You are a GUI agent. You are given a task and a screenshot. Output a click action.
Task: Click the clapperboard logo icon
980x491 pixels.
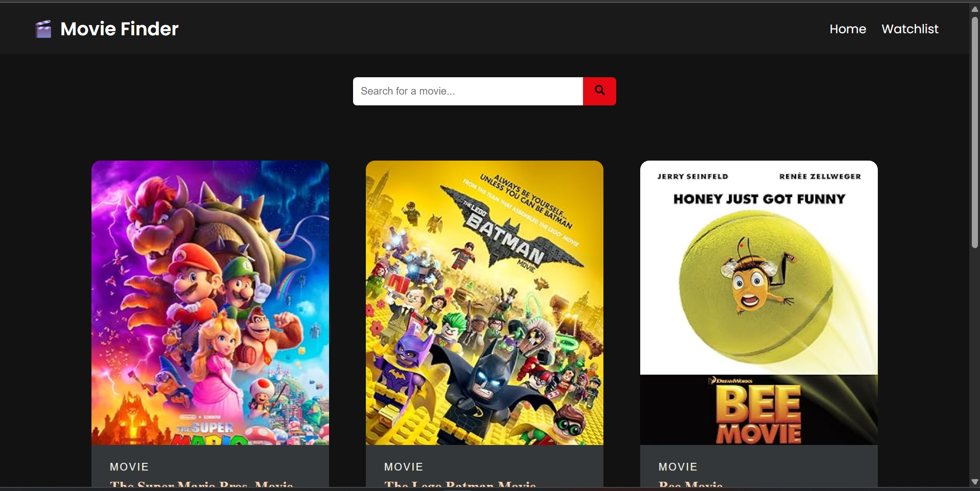[x=43, y=29]
